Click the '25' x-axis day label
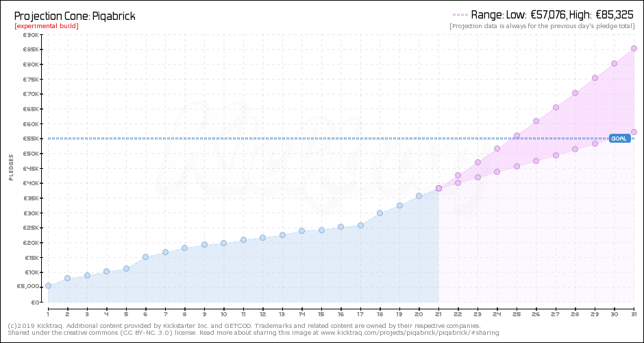The image size is (644, 343). [517, 315]
